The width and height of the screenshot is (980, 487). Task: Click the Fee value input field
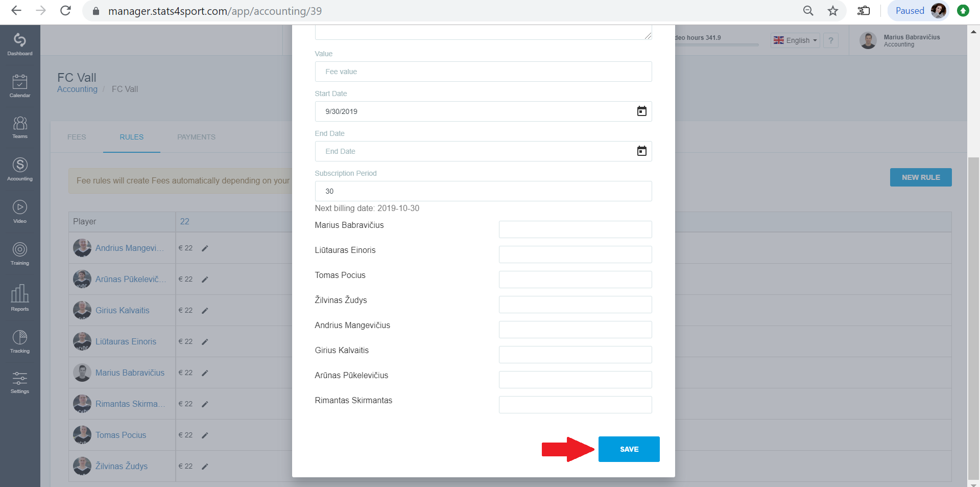pos(483,72)
